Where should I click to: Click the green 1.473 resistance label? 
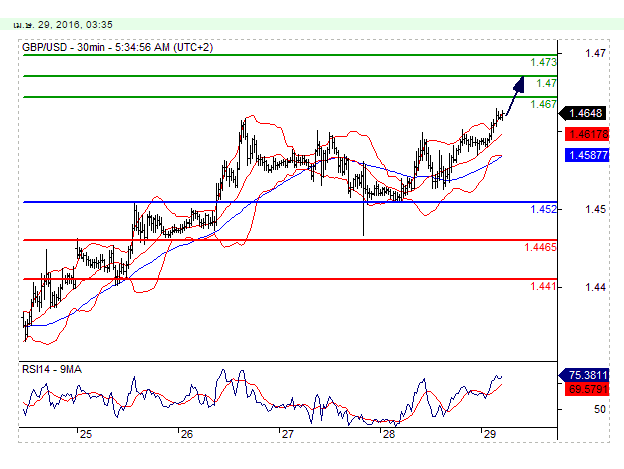pos(543,62)
